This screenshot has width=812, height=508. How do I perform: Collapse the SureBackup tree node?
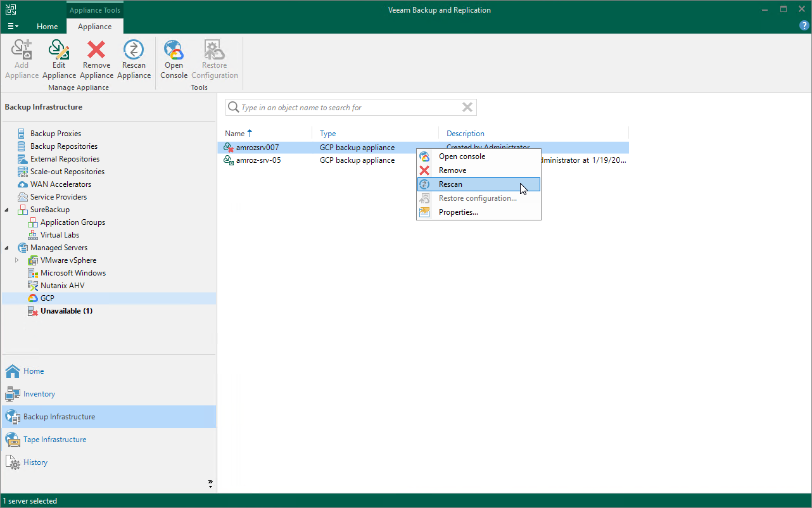click(7, 210)
